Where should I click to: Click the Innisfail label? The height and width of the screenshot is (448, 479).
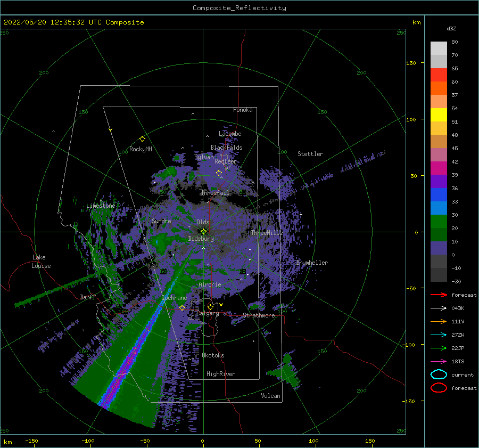click(x=215, y=193)
